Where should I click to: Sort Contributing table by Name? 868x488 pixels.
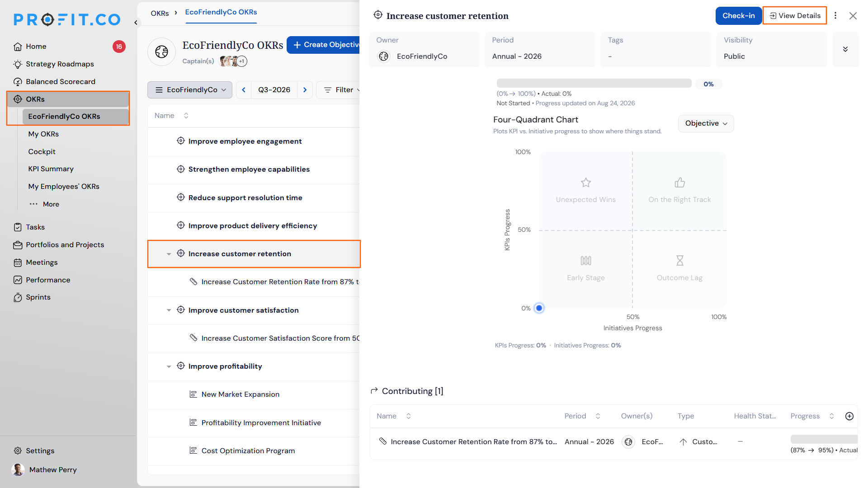pyautogui.click(x=408, y=416)
